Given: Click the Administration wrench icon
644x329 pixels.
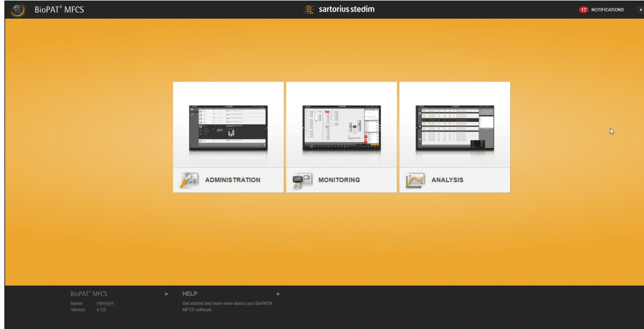Looking at the screenshot, I should coord(189,180).
